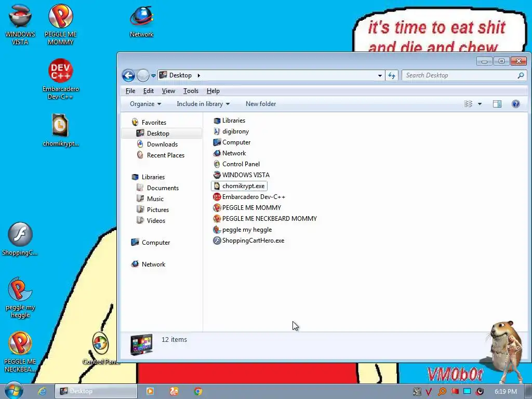The height and width of the screenshot is (399, 532).
Task: Open the Help menu
Action: [x=213, y=91]
